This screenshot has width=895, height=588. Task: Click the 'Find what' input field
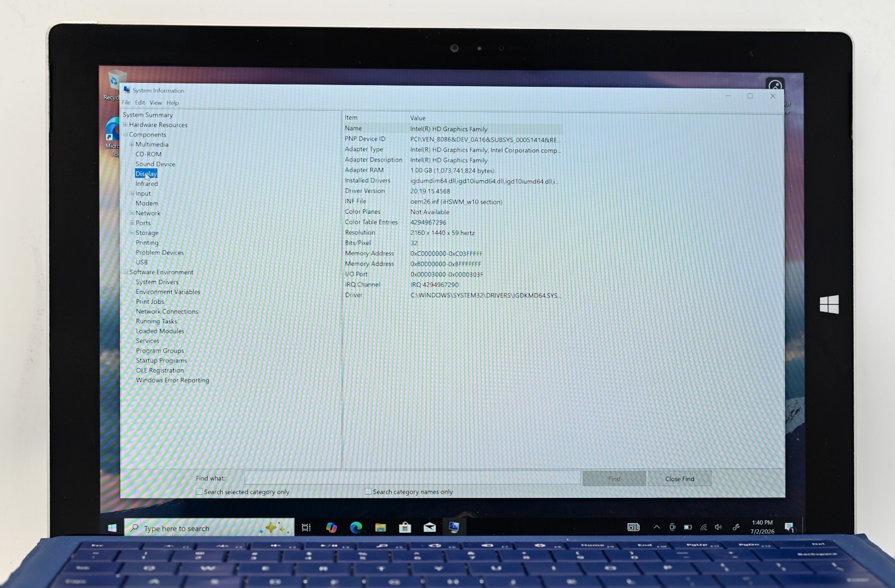(x=412, y=478)
